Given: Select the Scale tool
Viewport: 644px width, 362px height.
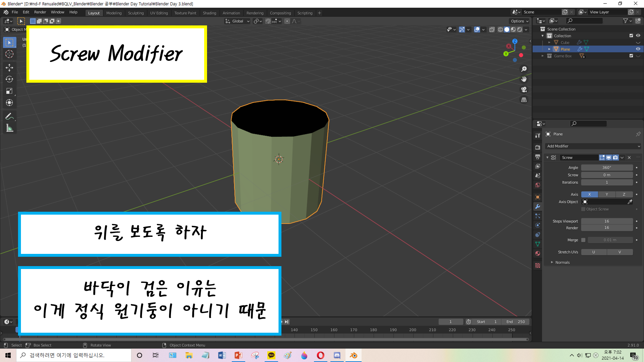Looking at the screenshot, I should point(9,91).
